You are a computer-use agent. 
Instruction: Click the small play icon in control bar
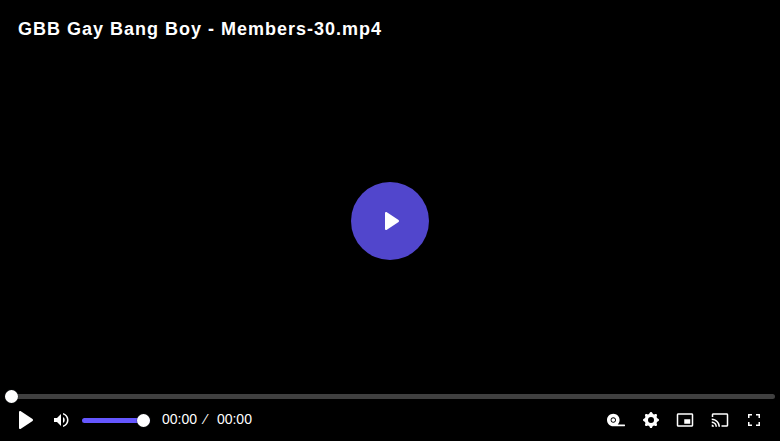click(x=26, y=420)
